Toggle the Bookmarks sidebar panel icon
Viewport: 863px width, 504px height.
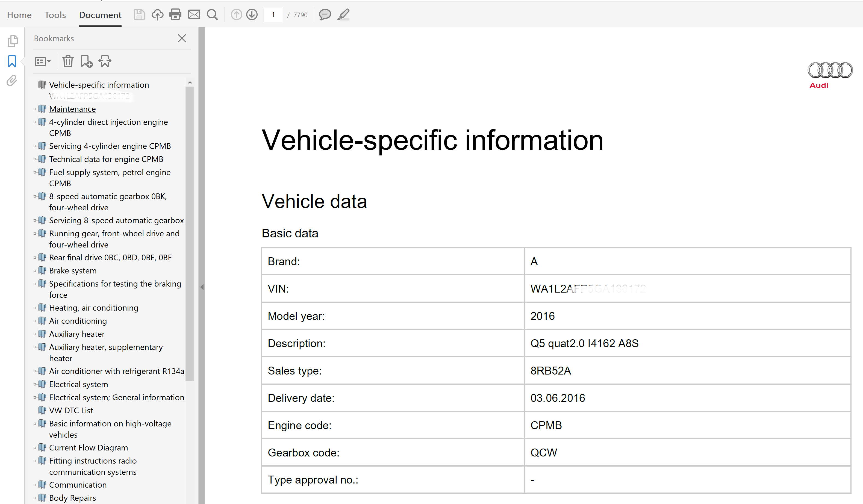(x=12, y=61)
